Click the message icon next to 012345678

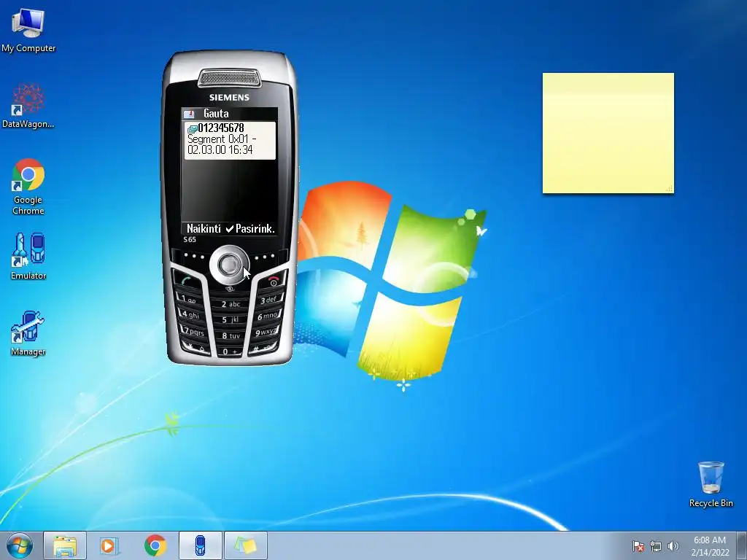point(193,128)
